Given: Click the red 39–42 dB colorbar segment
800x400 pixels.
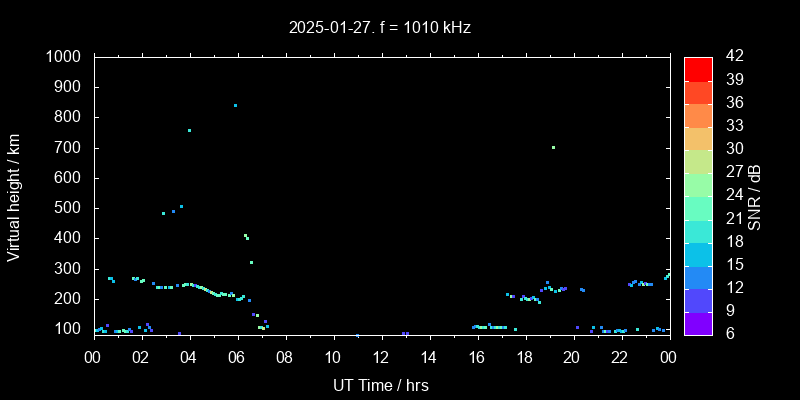Looking at the screenshot, I should click(698, 68).
